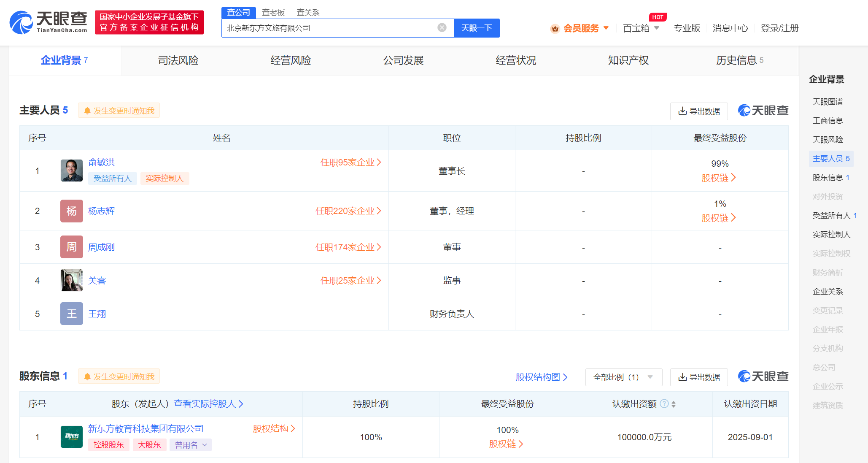Viewport: 868px width, 463px height.
Task: Click the help icon beside 认缴出资额
Action: (664, 404)
